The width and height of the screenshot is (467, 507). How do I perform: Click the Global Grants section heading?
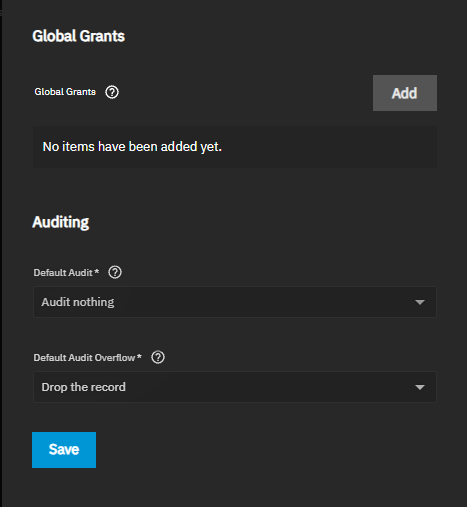tap(79, 36)
